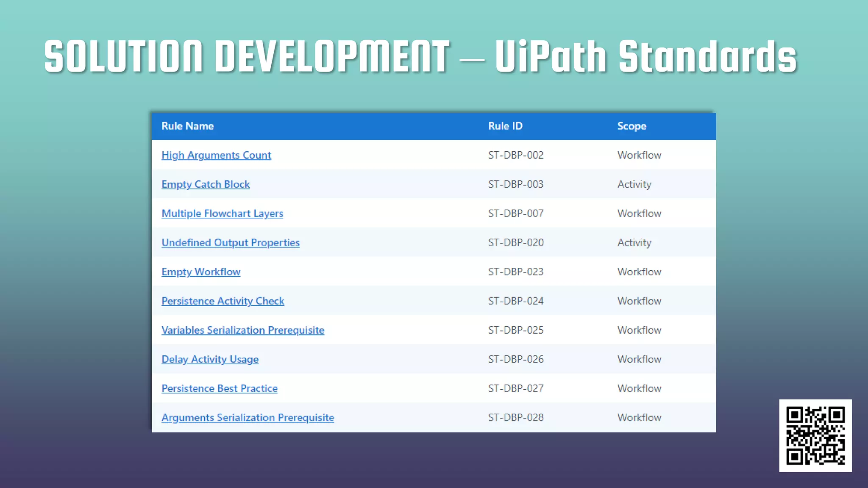Image resolution: width=868 pixels, height=488 pixels.
Task: Open the Persistence Best Practice link
Action: [x=220, y=388]
